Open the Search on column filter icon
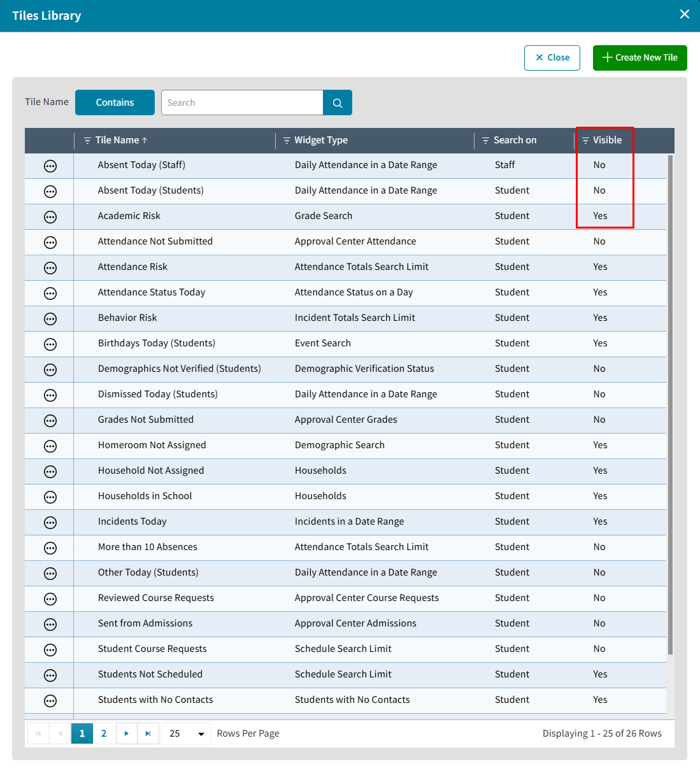 click(485, 141)
